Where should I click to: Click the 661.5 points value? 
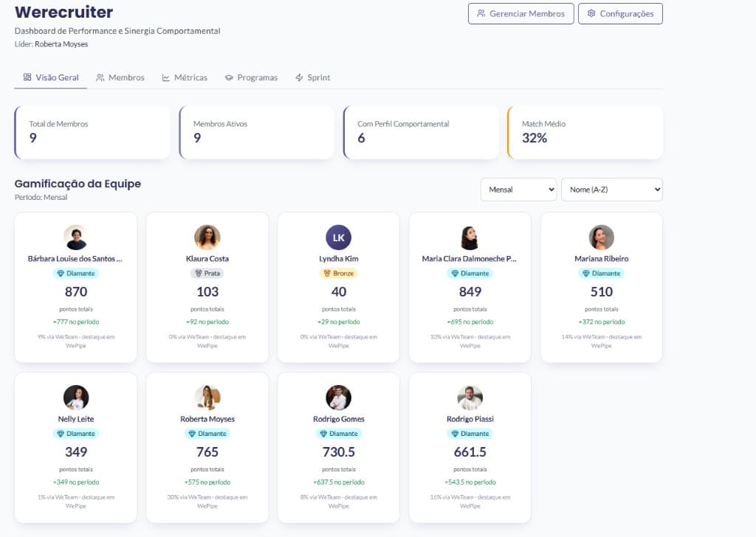click(470, 451)
